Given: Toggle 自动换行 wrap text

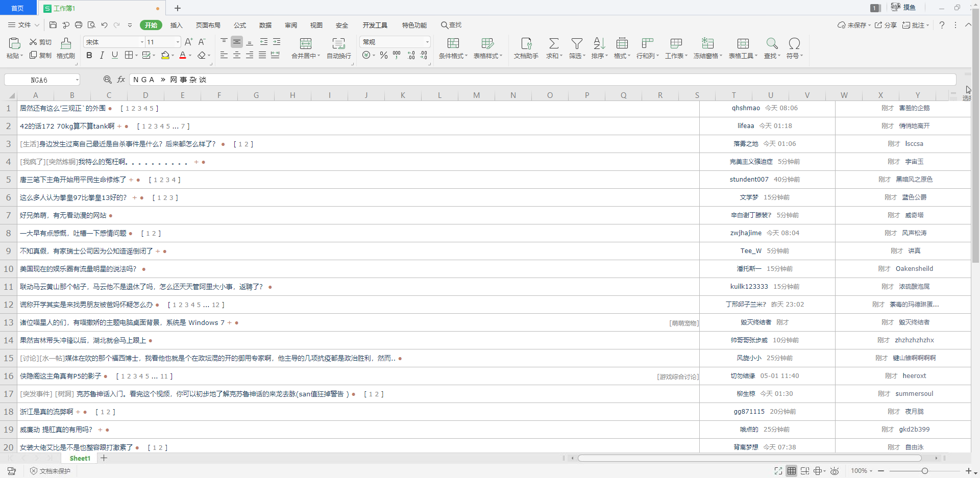Looking at the screenshot, I should 339,48.
